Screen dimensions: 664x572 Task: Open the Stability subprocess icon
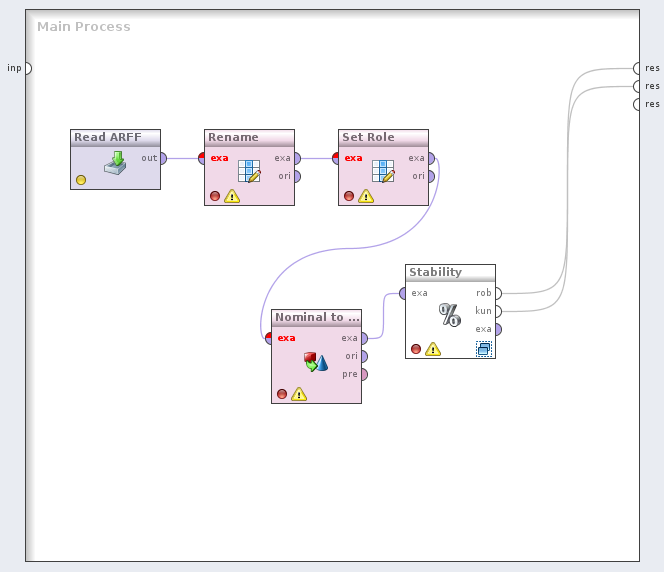tap(484, 349)
